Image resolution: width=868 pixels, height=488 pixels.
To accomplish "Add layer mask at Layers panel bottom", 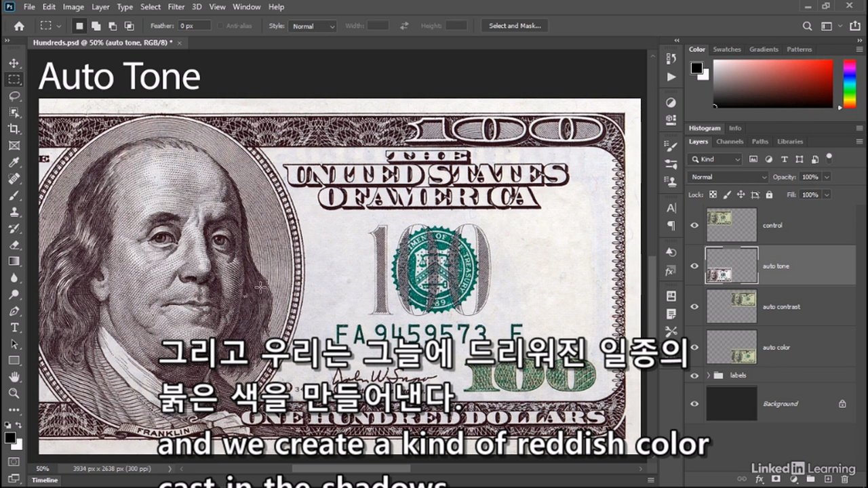I will [x=776, y=479].
